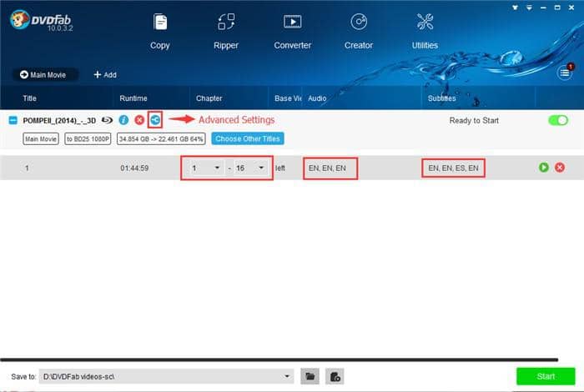Switch to the Ripper module
Image resolution: width=584 pixels, height=392 pixels.
coord(226,32)
